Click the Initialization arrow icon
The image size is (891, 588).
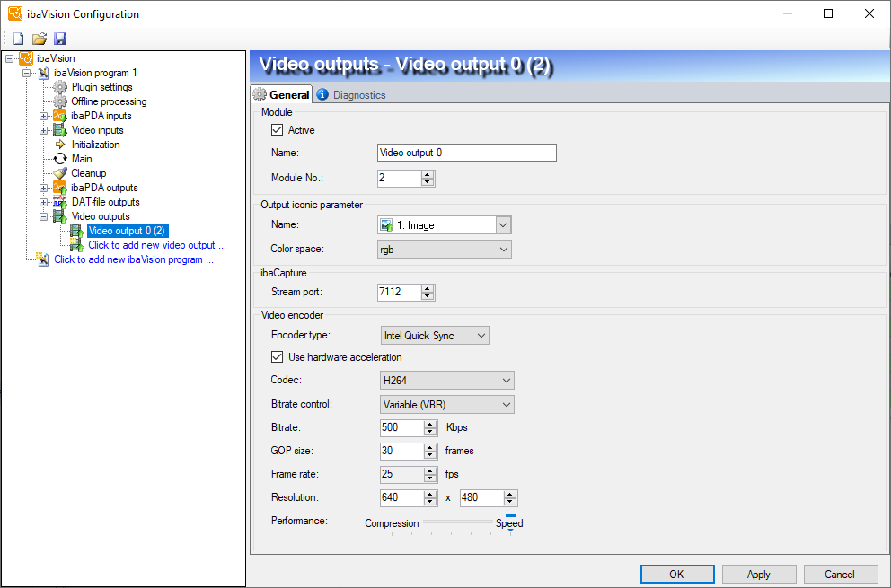tap(60, 145)
